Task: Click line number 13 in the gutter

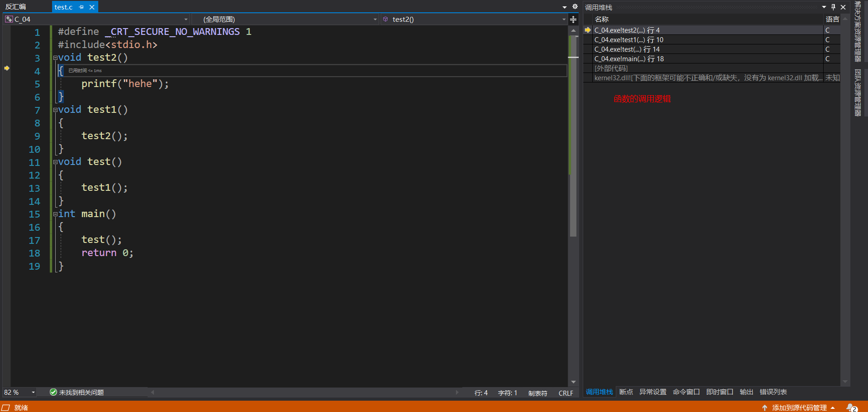Action: point(34,188)
